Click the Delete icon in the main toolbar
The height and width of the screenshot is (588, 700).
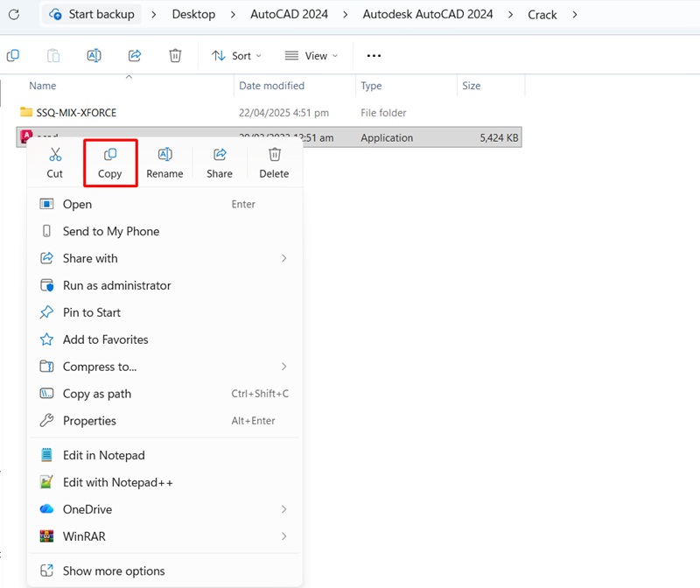(174, 55)
